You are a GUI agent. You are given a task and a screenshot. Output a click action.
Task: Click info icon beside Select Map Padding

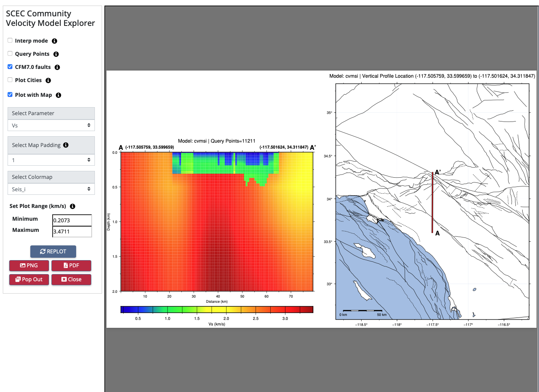[x=66, y=145]
